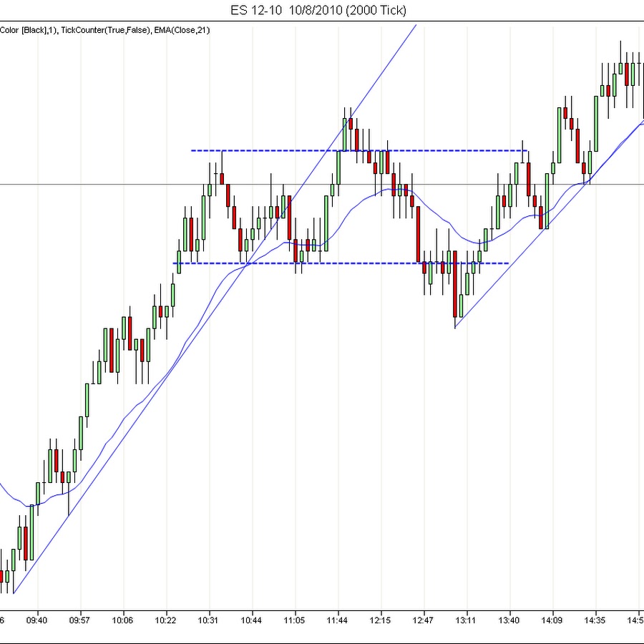
Task: Click the 10:31 time axis label
Action: (209, 620)
